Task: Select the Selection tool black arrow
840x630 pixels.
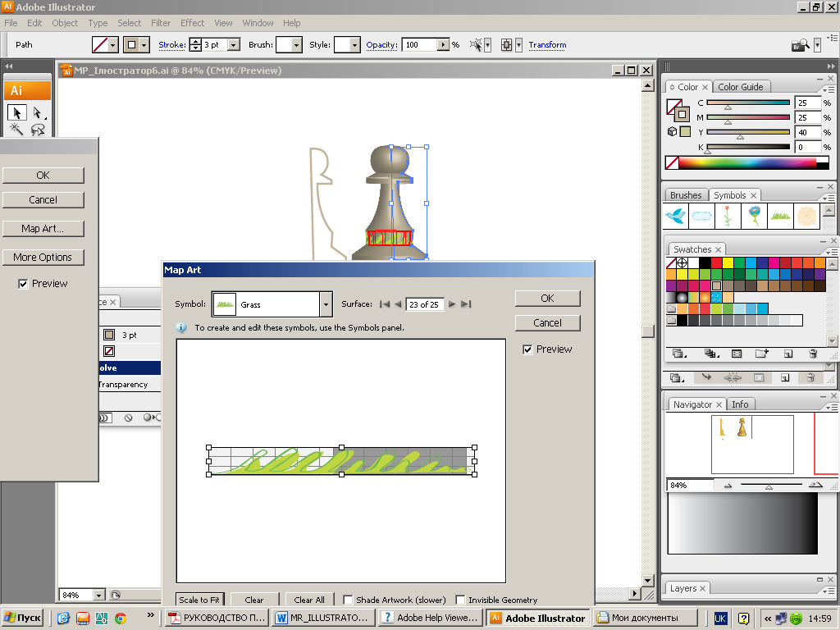Action: [x=16, y=112]
